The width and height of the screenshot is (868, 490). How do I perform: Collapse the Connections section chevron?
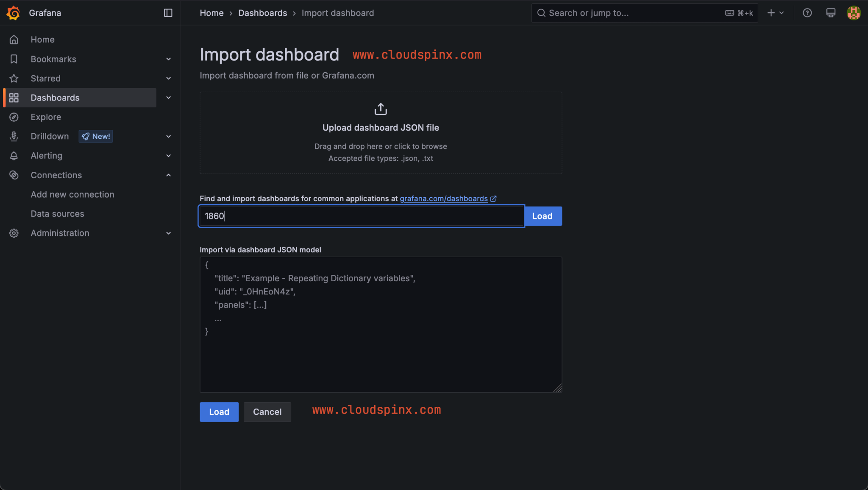tap(168, 175)
